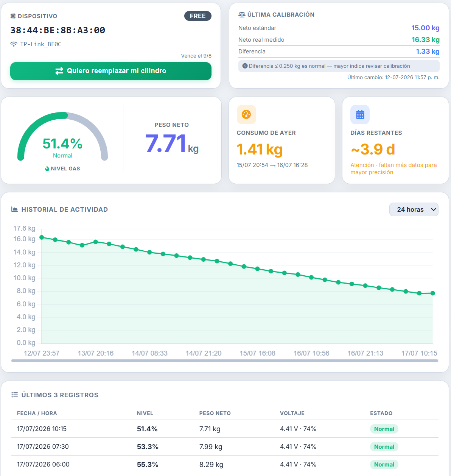451x476 pixels.
Task: Click the MAC address 38:44:BE:8B:A3:00
Action: tap(58, 30)
